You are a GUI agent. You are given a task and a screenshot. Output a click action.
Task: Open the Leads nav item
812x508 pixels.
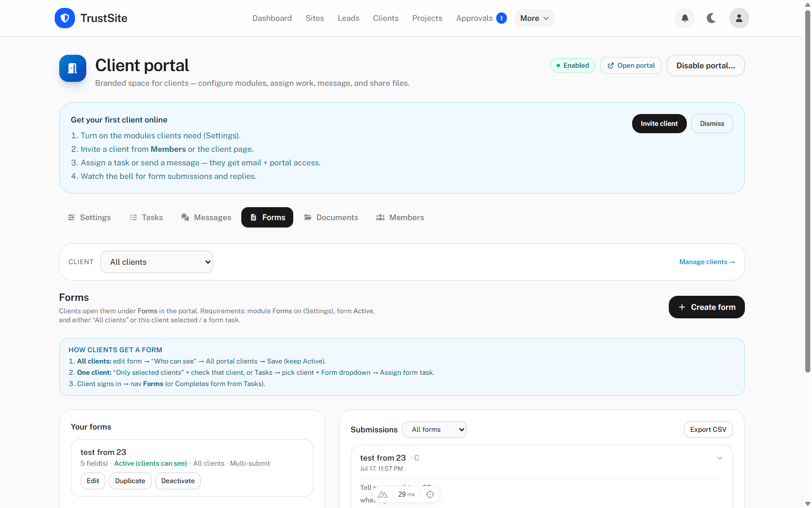[x=348, y=18]
